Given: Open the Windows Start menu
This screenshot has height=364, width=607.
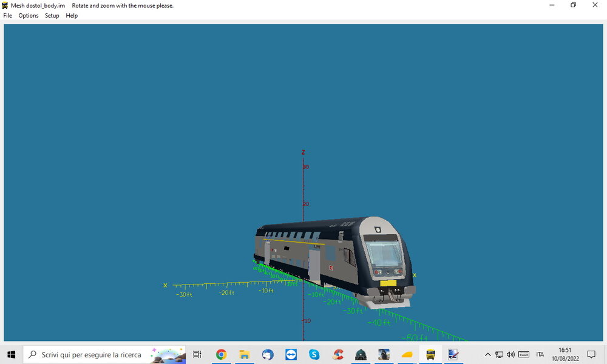Looking at the screenshot, I should [x=11, y=354].
